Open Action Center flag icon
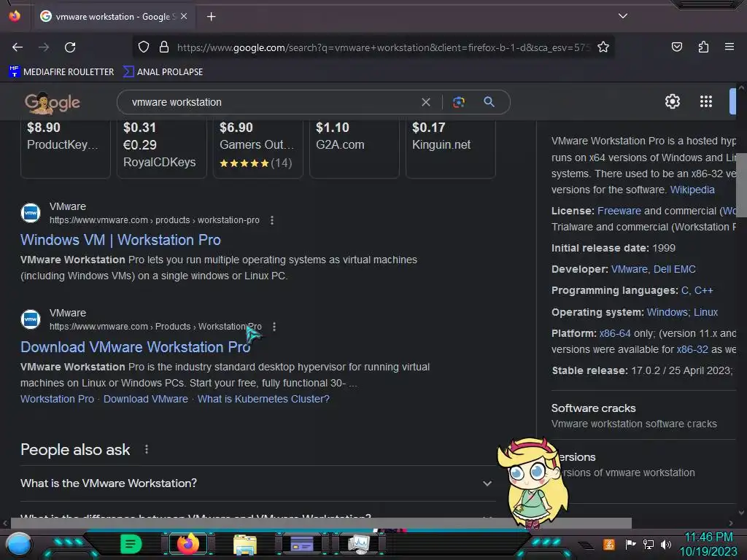 (630, 544)
